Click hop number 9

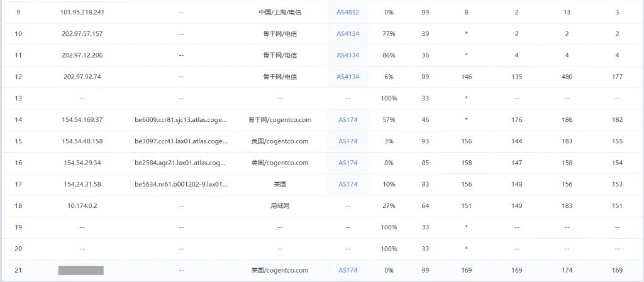pos(18,13)
